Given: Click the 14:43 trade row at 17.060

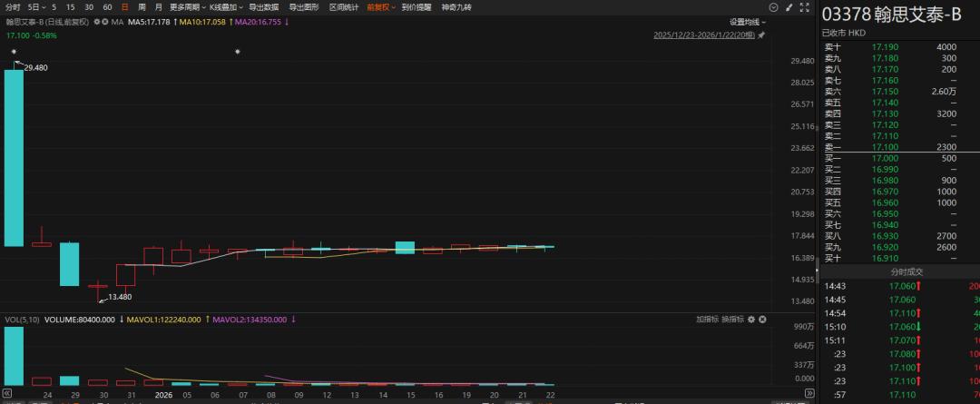Looking at the screenshot, I should (899, 286).
